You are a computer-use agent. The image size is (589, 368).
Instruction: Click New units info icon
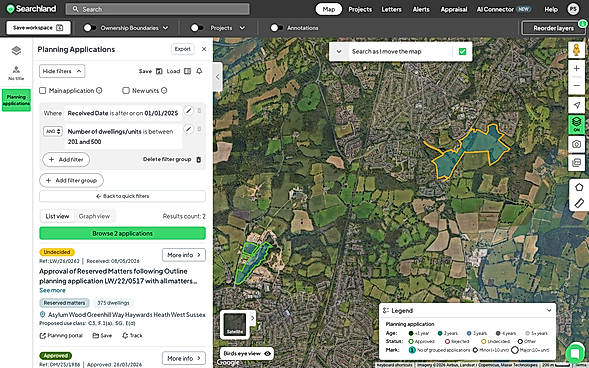click(164, 90)
